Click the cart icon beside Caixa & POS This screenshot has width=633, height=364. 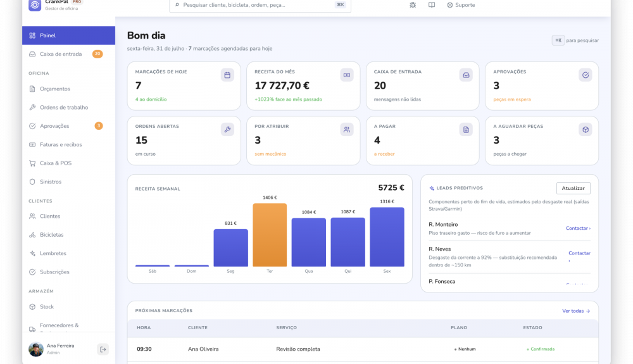click(x=32, y=163)
